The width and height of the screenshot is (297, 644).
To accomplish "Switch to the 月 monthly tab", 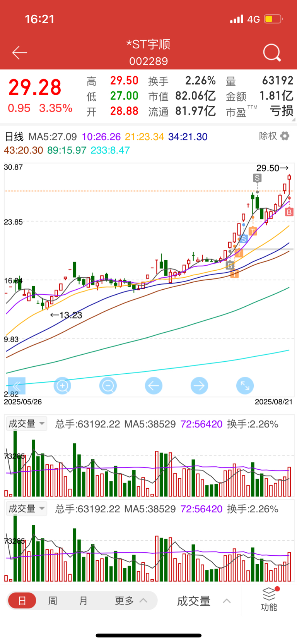I will tap(84, 601).
